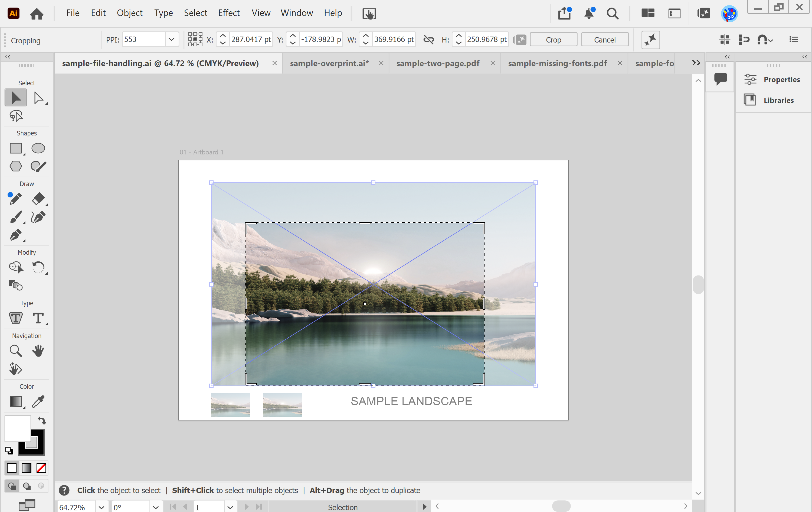Open the artboard number dropdown
812x512 pixels.
[x=230, y=507]
